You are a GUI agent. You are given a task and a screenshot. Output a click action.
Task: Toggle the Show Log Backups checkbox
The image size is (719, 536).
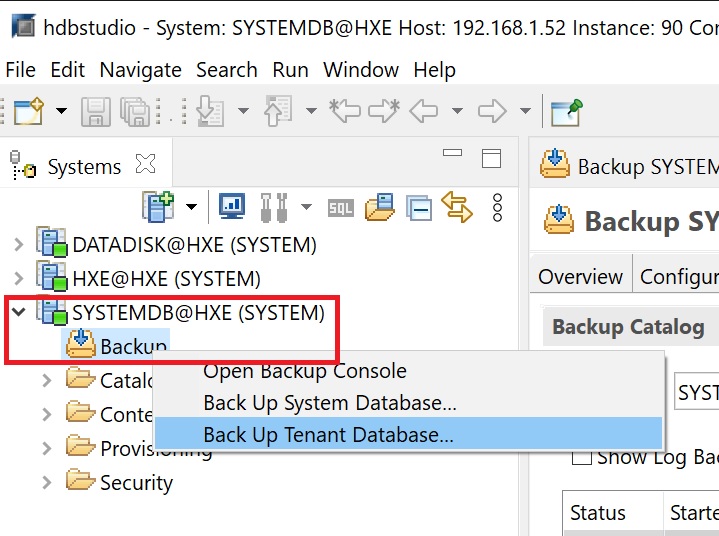[581, 458]
